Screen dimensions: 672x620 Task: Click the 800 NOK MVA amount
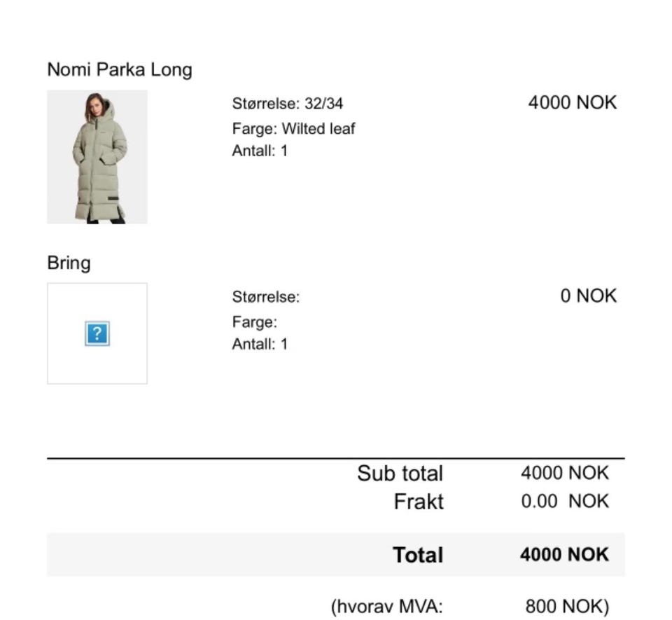pyautogui.click(x=566, y=606)
